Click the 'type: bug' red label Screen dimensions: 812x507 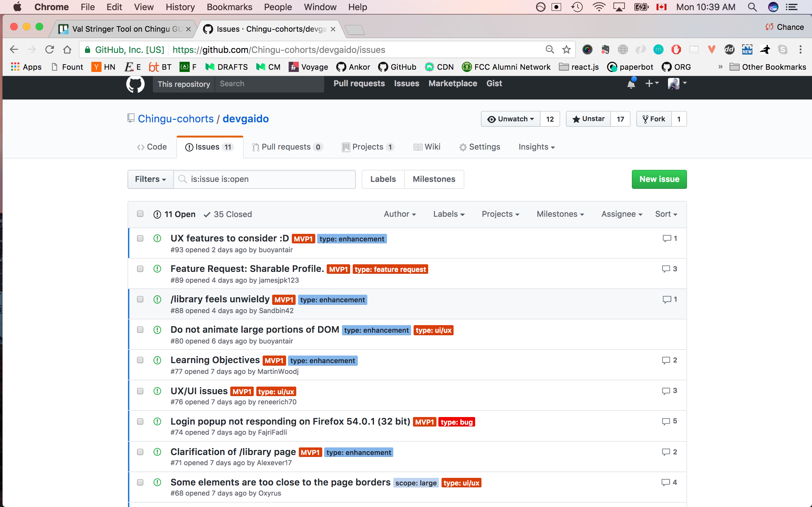coord(456,422)
